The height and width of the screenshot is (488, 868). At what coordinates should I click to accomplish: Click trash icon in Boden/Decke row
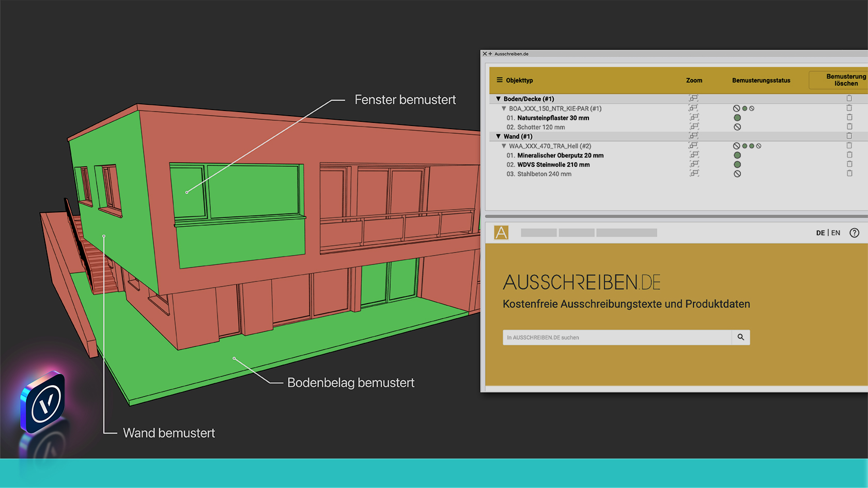point(849,98)
